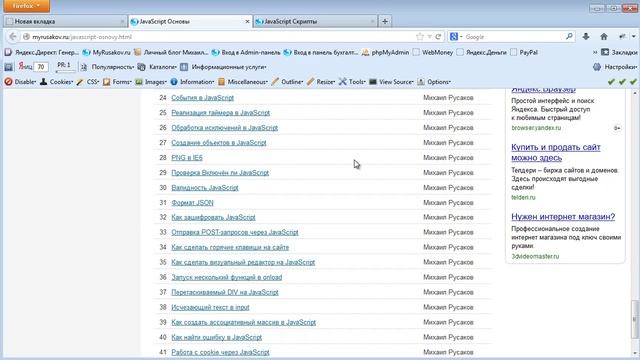Open the Валидность JavaScript link

tap(205, 188)
